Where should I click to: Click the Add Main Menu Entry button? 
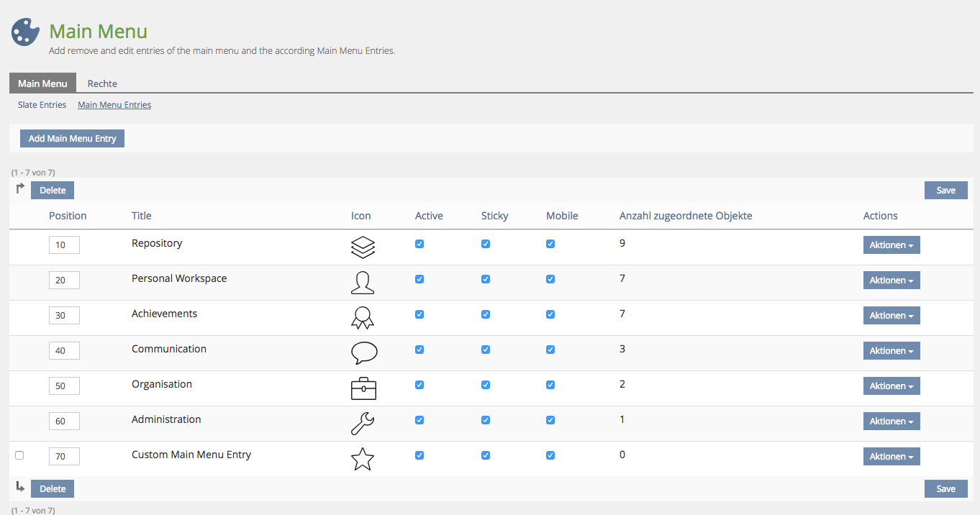pyautogui.click(x=72, y=139)
